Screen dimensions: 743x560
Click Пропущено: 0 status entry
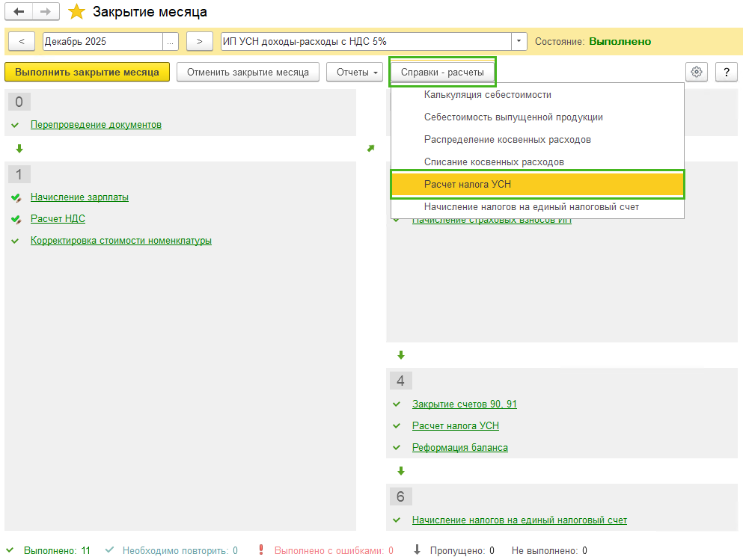click(x=462, y=550)
